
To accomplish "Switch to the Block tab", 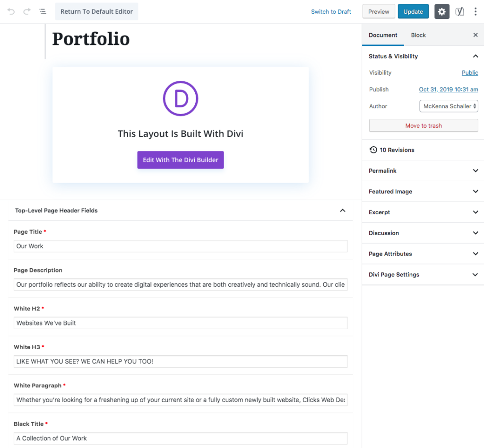I will pos(418,35).
